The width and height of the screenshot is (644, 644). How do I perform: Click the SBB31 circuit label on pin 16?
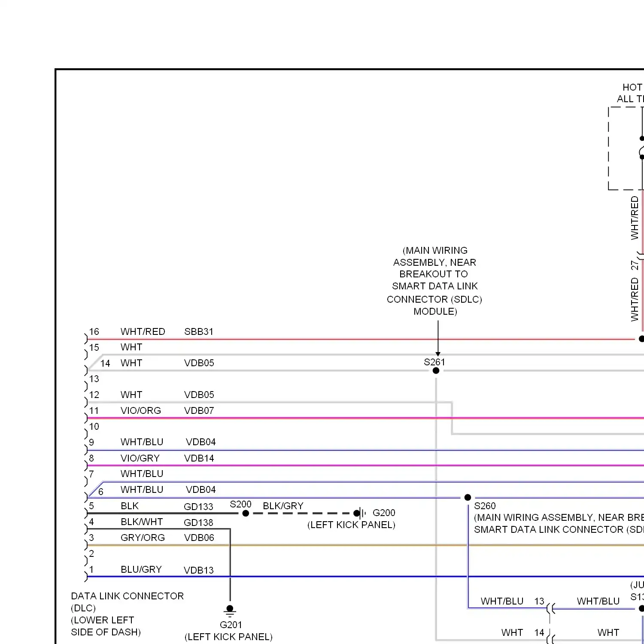click(x=199, y=331)
